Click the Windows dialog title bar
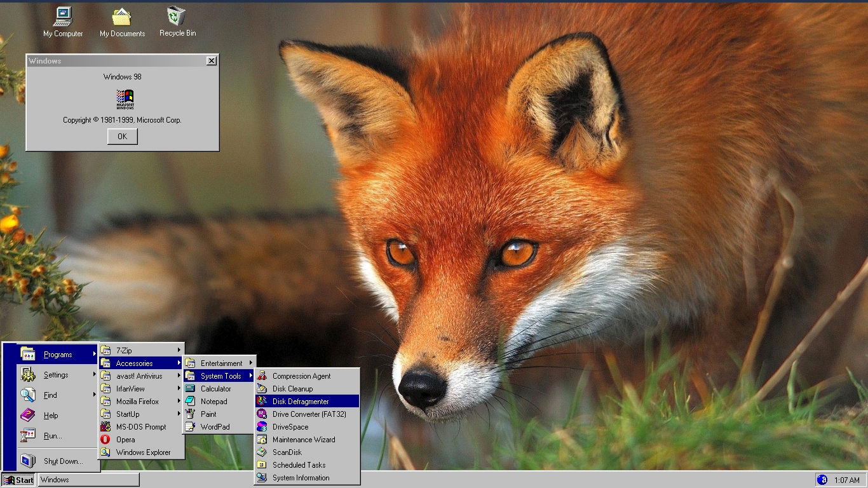This screenshot has width=868, height=488. (x=122, y=61)
